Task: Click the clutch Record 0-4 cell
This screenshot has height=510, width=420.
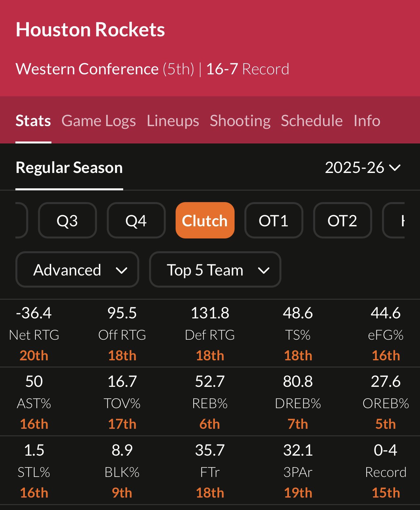Action: (386, 471)
